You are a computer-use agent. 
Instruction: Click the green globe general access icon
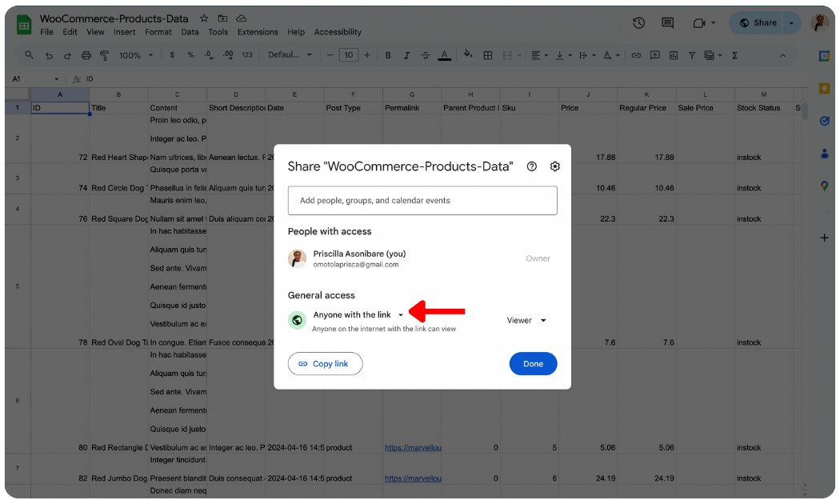[298, 320]
